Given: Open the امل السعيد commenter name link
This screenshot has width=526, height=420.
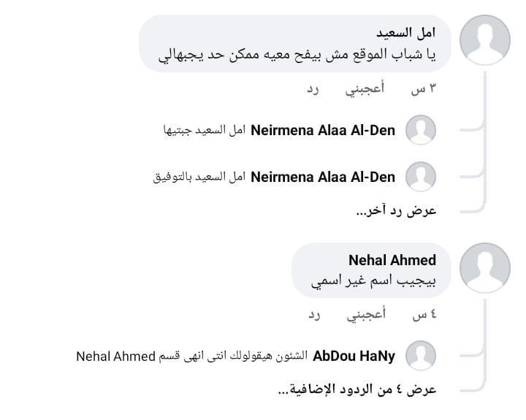Looking at the screenshot, I should 405,33.
